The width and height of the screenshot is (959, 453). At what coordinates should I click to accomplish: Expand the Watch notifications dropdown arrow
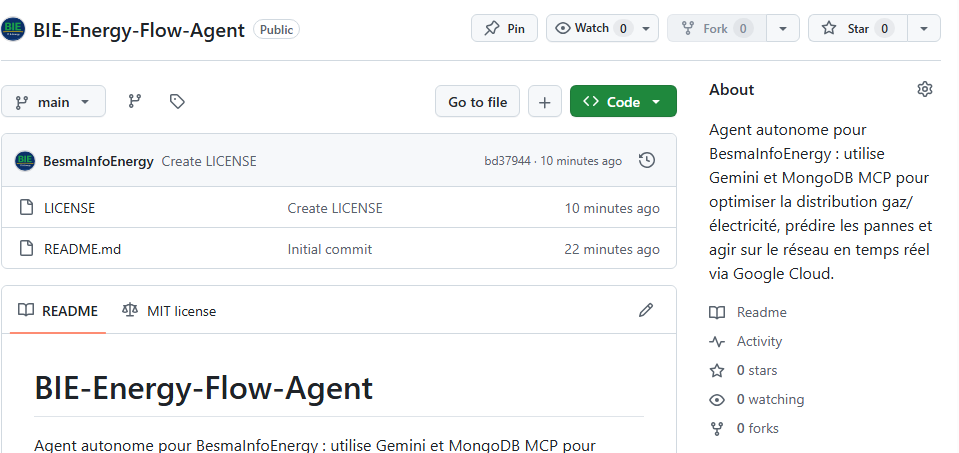click(646, 29)
